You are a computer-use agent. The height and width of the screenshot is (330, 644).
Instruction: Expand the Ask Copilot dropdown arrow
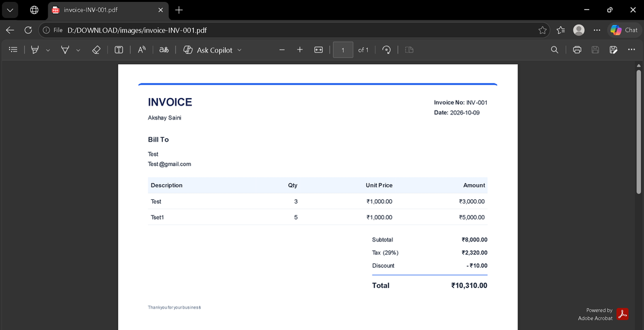click(240, 50)
